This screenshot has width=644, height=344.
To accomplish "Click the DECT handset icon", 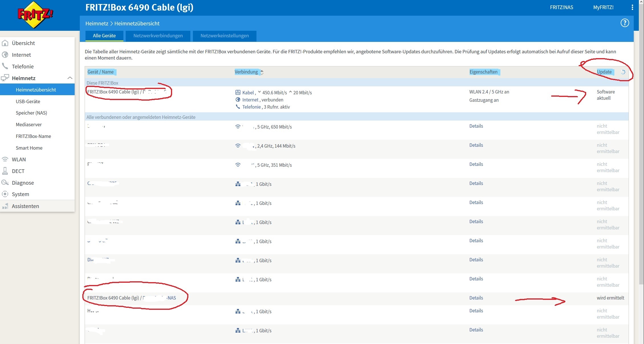I will 5,171.
